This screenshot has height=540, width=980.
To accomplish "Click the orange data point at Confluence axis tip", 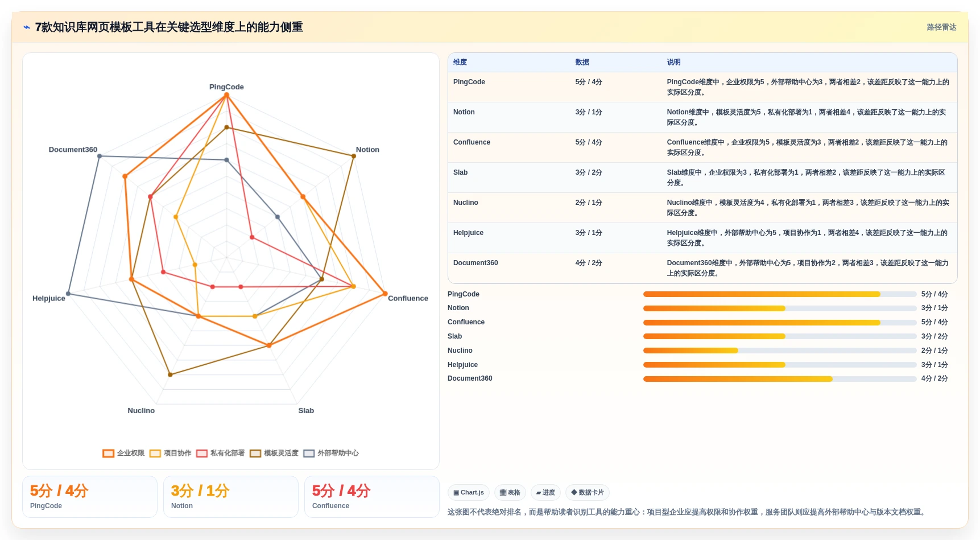I will coord(385,294).
